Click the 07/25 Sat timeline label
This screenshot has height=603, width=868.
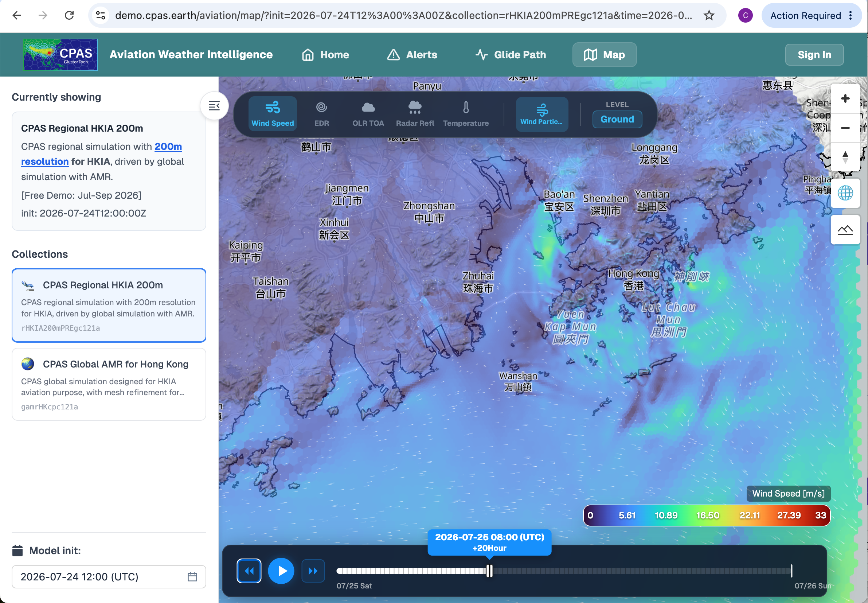click(354, 586)
